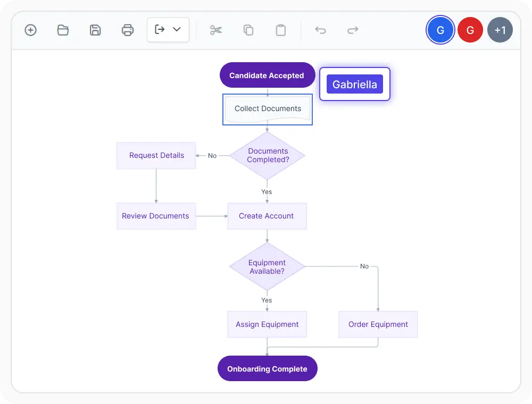
Task: Select the Create Account node
Action: [x=267, y=216]
